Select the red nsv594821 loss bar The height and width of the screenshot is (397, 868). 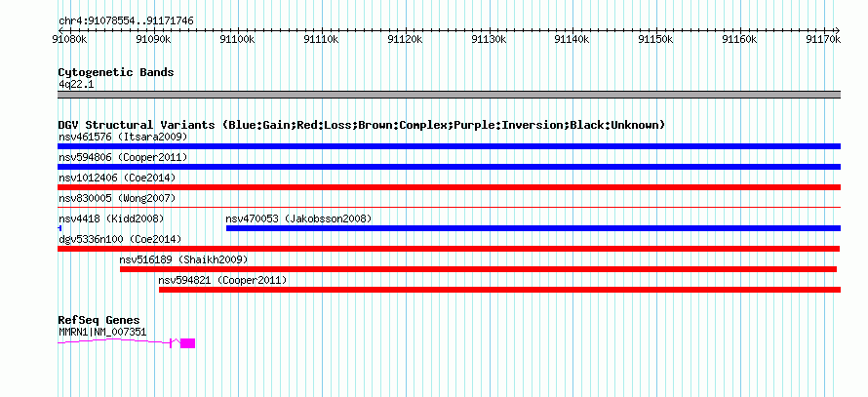500,290
